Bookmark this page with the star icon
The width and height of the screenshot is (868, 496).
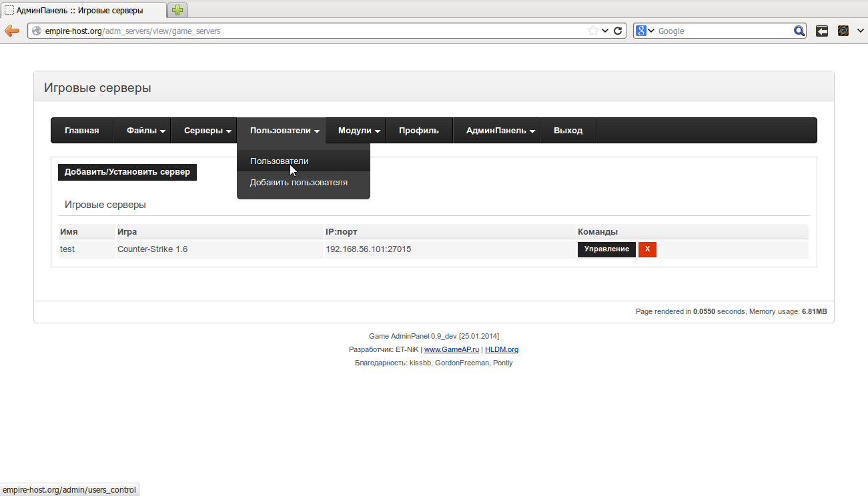click(x=592, y=31)
